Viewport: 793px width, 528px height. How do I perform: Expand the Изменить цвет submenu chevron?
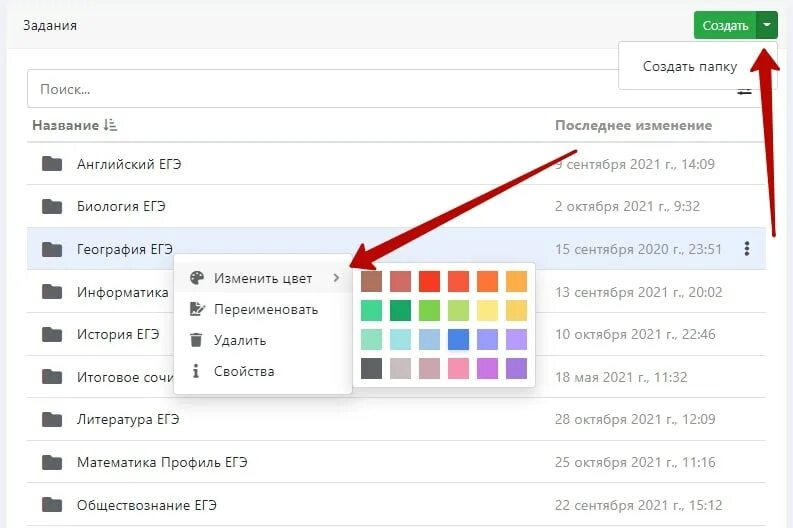click(x=336, y=278)
